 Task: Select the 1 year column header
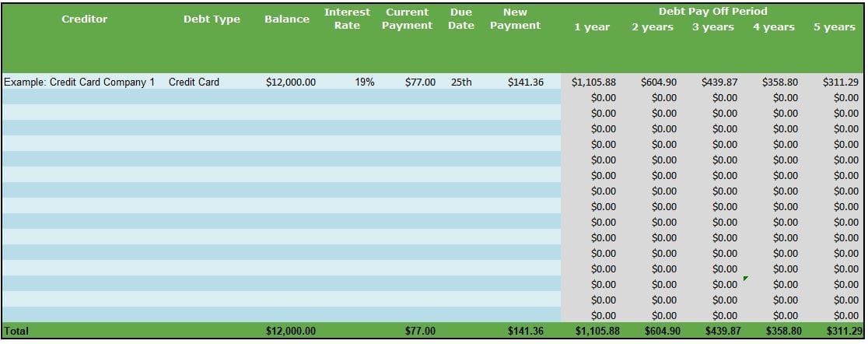(592, 27)
